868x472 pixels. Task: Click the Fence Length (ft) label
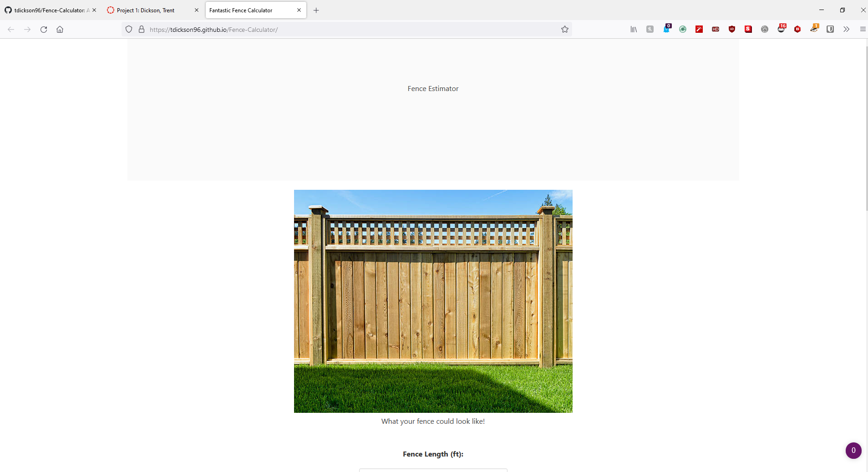pos(433,454)
